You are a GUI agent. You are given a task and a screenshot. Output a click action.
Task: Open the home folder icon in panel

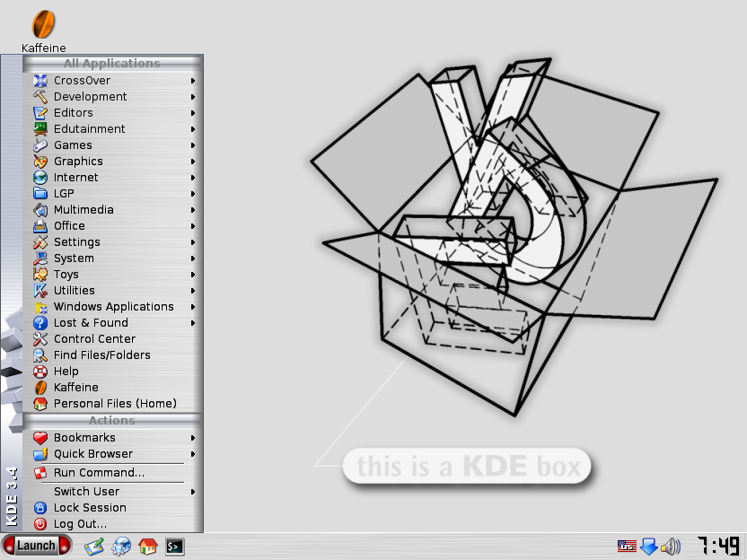pos(148,547)
